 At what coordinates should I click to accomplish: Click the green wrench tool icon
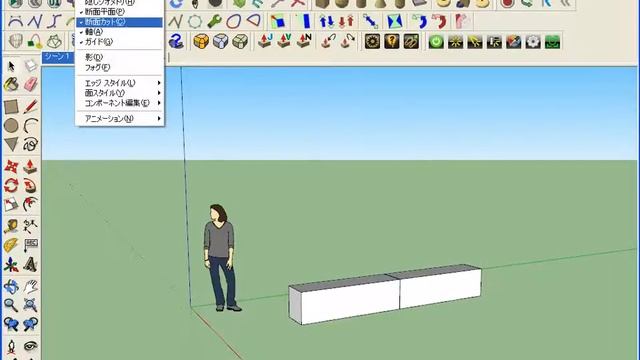[x=214, y=21]
